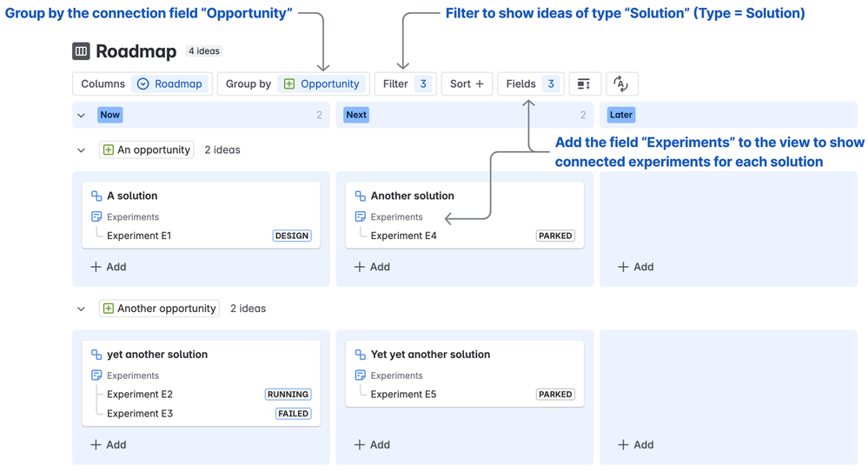This screenshot has height=472, width=868.
Task: Click the Roadmap view board icon
Action: tap(81, 51)
